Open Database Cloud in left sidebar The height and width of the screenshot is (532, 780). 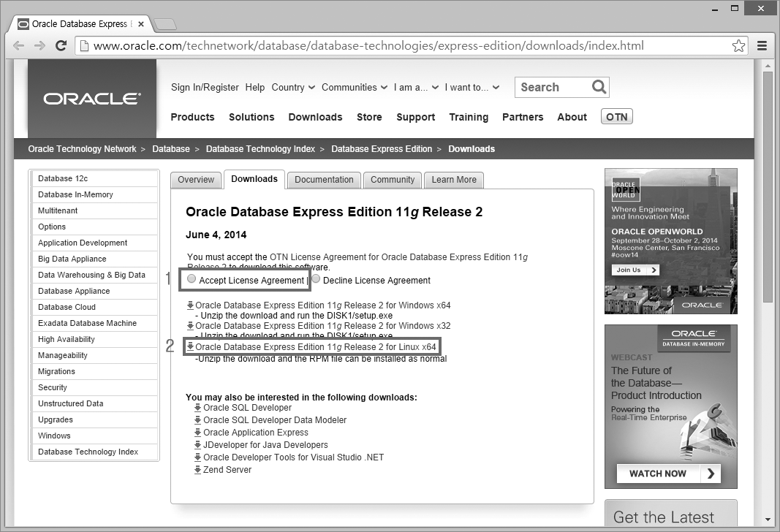(x=67, y=307)
